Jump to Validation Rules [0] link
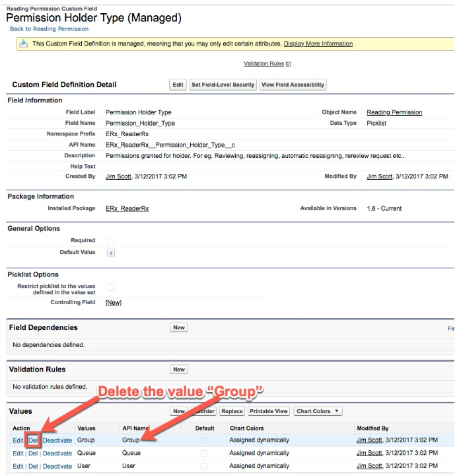 point(267,63)
